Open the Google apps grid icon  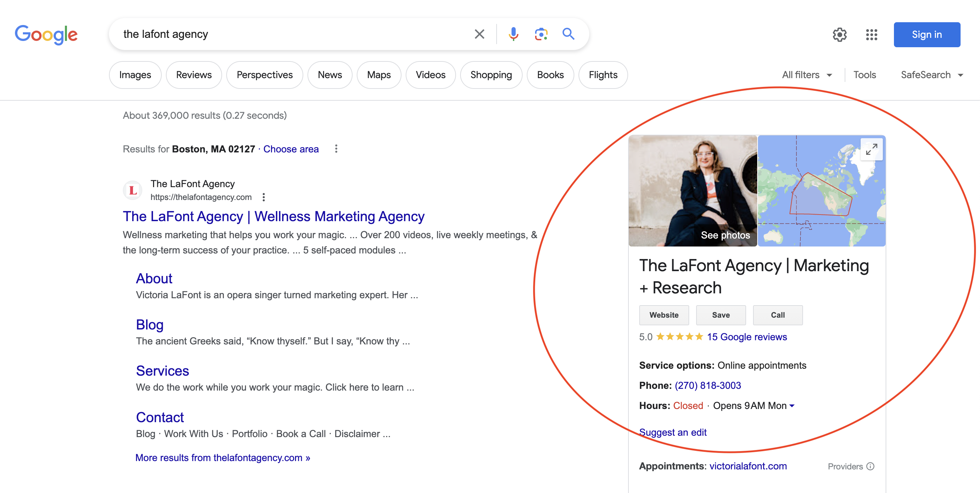tap(871, 35)
